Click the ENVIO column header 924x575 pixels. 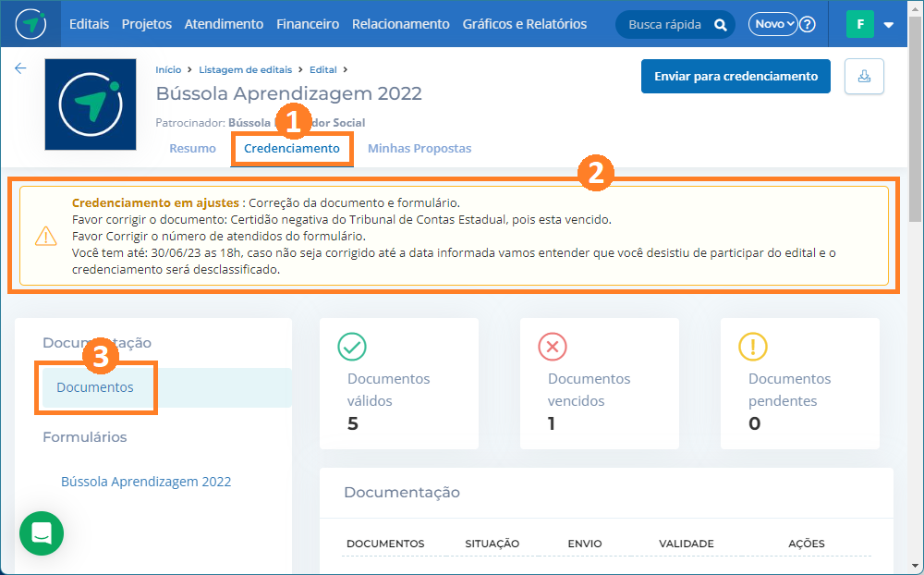(x=585, y=544)
